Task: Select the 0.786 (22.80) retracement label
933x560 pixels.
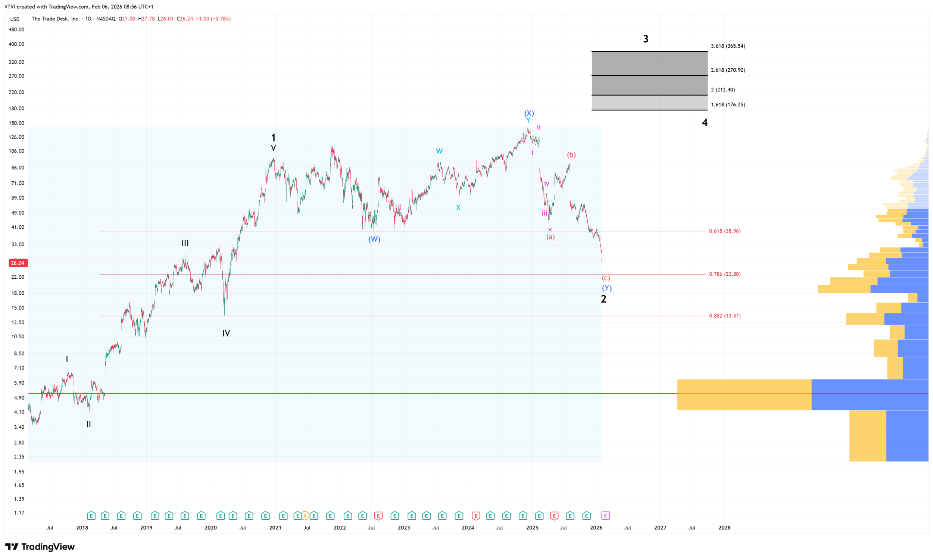Action: (x=725, y=274)
